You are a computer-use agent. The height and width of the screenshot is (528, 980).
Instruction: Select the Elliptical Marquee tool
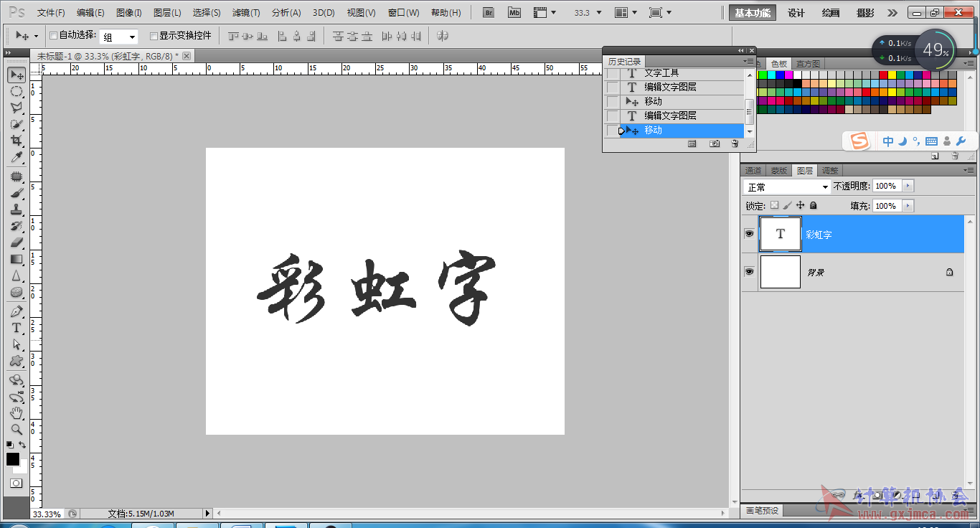click(17, 91)
